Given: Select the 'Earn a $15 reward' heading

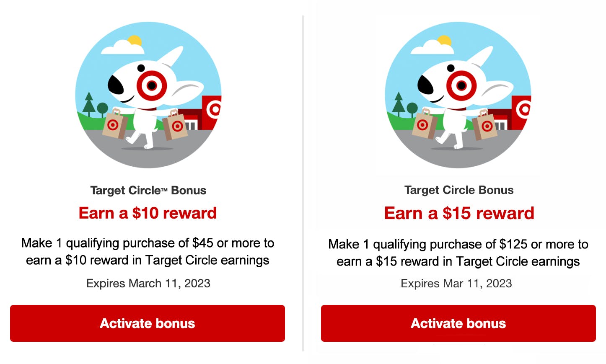Looking at the screenshot, I should 459,213.
